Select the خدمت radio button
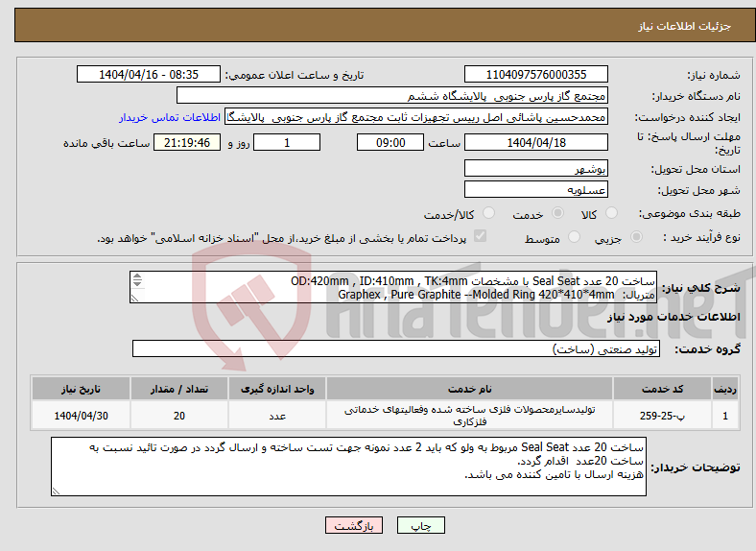The width and height of the screenshot is (756, 551). click(557, 213)
